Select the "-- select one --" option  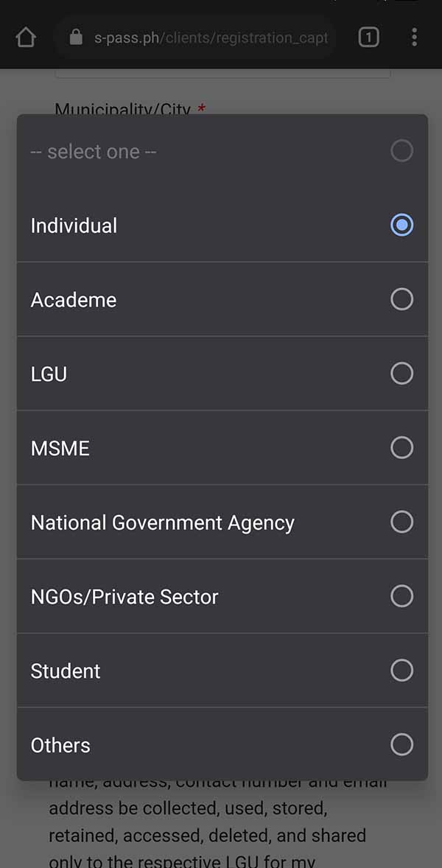[221, 151]
